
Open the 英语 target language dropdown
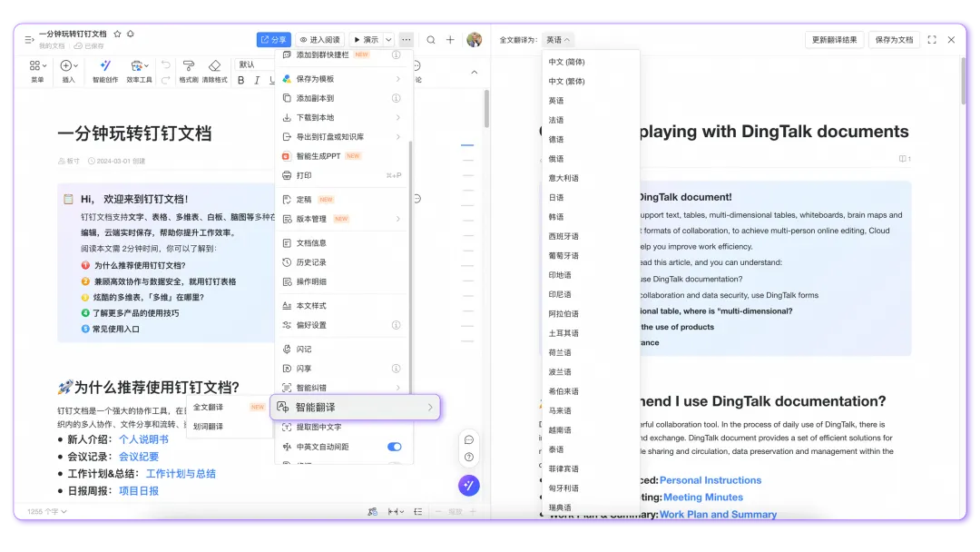pos(557,39)
